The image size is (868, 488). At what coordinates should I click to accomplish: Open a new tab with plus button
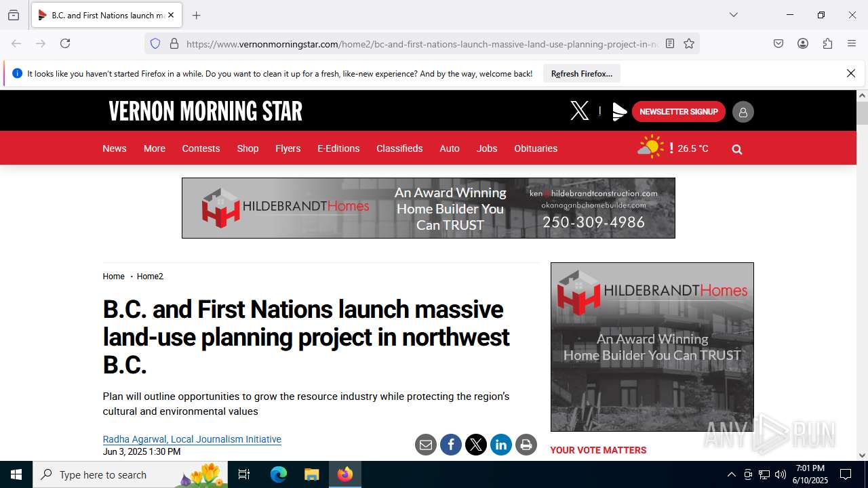(196, 15)
